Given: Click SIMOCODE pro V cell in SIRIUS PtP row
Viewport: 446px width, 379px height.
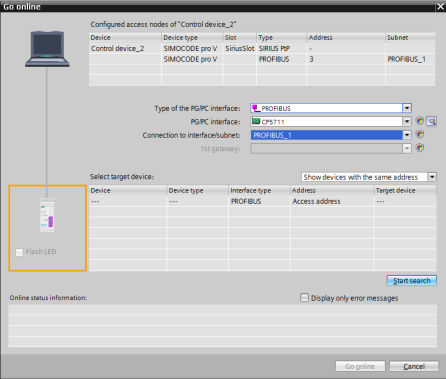Looking at the screenshot, I should (192, 49).
